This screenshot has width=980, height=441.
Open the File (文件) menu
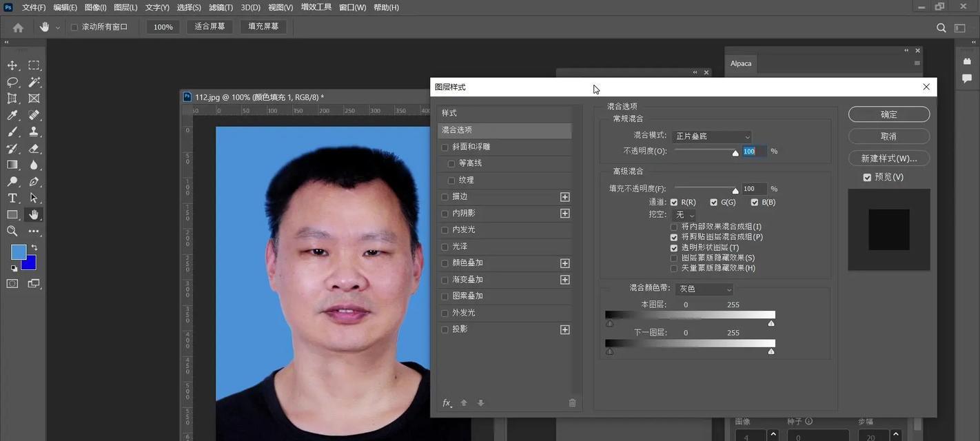pos(34,8)
